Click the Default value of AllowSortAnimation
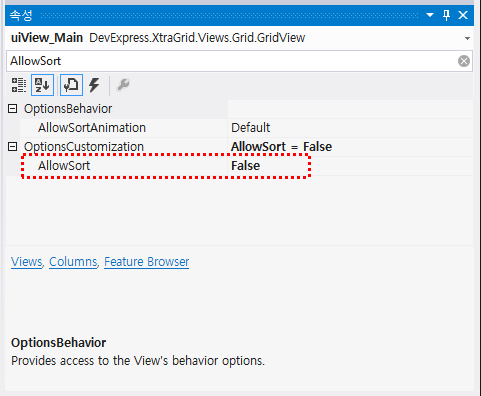This screenshot has width=481, height=396. pyautogui.click(x=251, y=128)
